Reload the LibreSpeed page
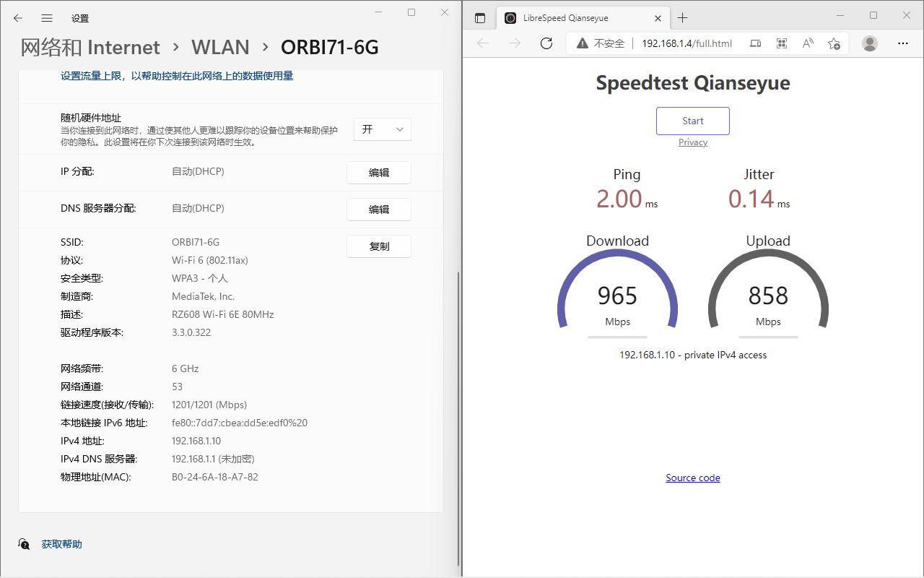This screenshot has height=578, width=924. click(546, 43)
